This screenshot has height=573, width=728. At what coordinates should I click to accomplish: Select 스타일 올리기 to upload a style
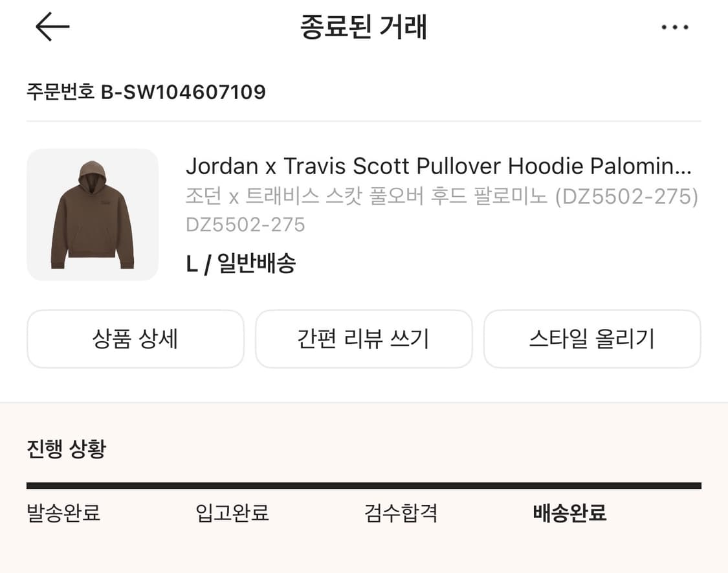pos(593,339)
